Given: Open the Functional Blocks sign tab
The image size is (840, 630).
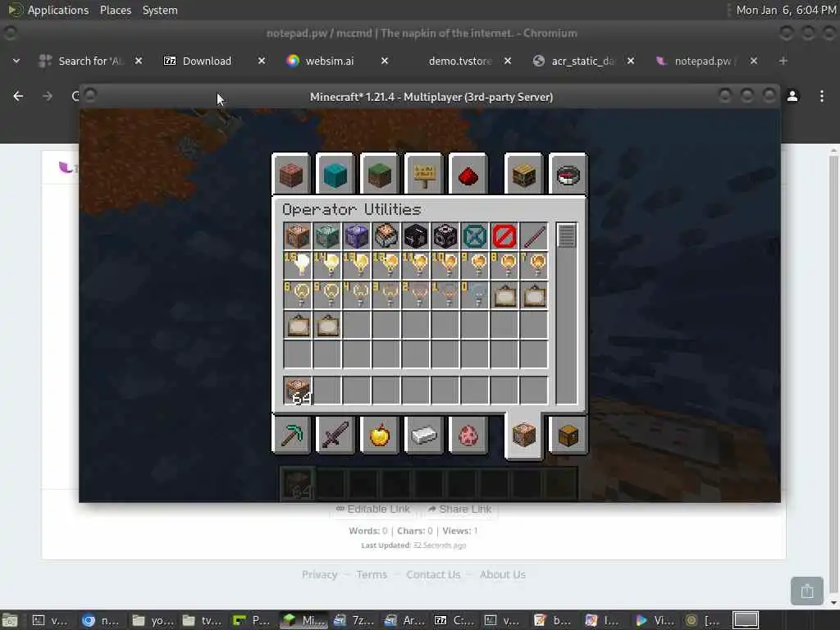Looking at the screenshot, I should [424, 174].
